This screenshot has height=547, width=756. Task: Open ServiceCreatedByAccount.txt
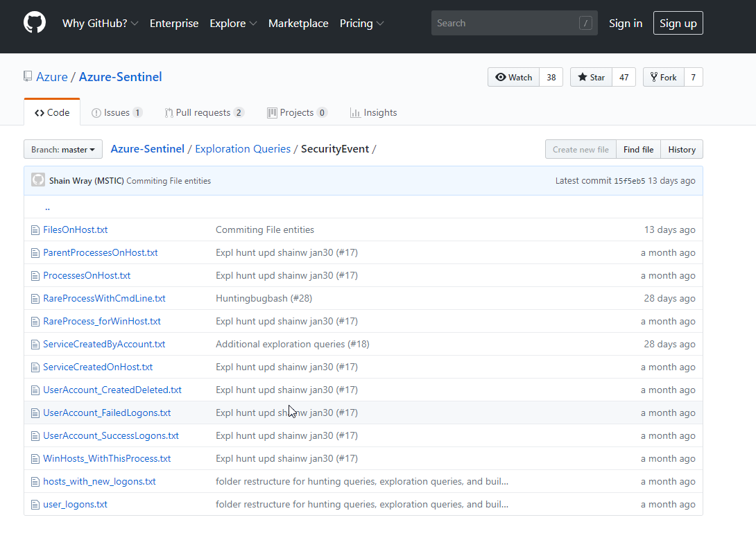click(104, 344)
